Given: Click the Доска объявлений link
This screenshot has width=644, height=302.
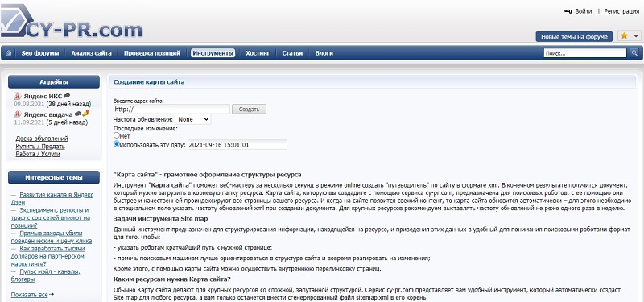Looking at the screenshot, I should 42,139.
